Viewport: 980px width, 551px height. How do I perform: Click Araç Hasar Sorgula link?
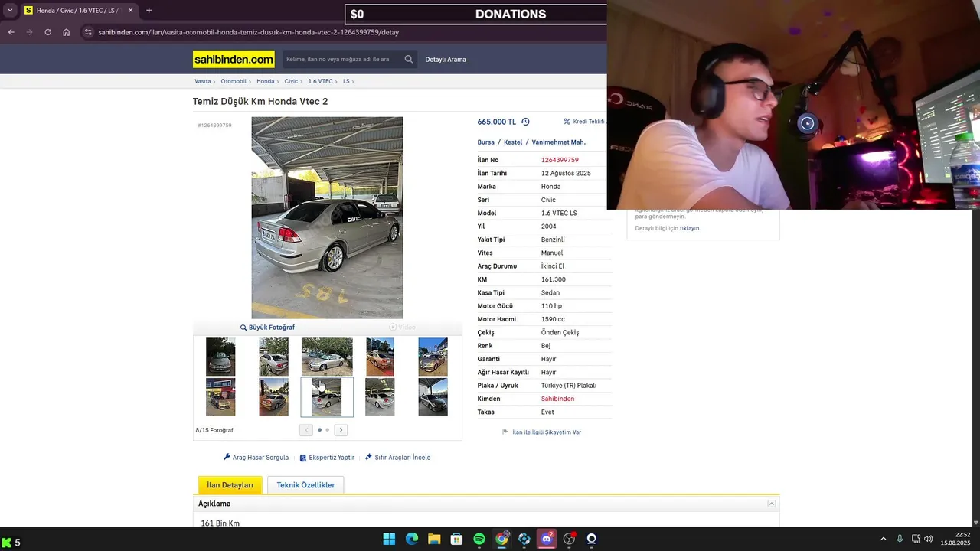pos(256,458)
